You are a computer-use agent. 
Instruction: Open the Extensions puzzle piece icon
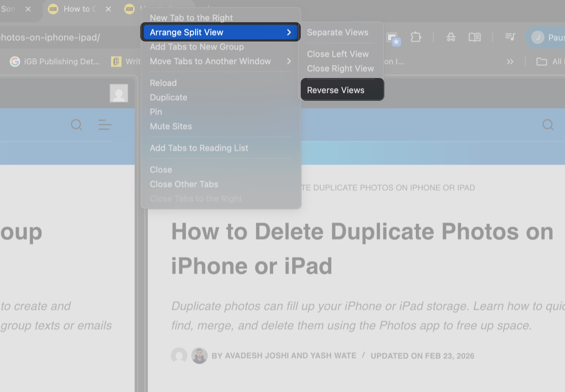coord(416,37)
